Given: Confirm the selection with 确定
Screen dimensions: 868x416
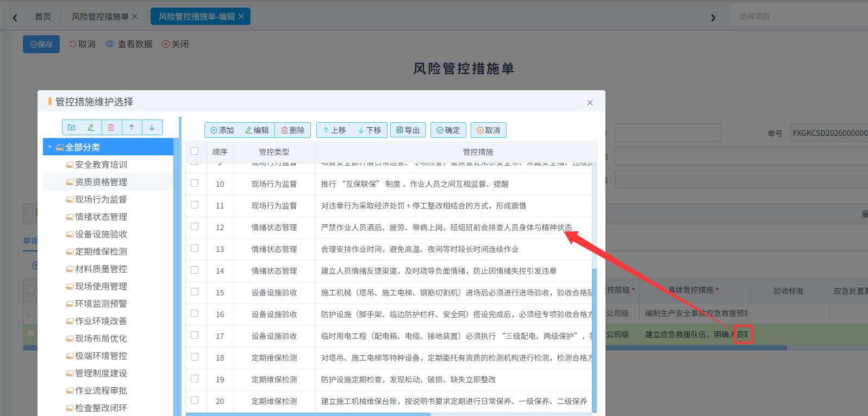Looking at the screenshot, I should [x=448, y=130].
